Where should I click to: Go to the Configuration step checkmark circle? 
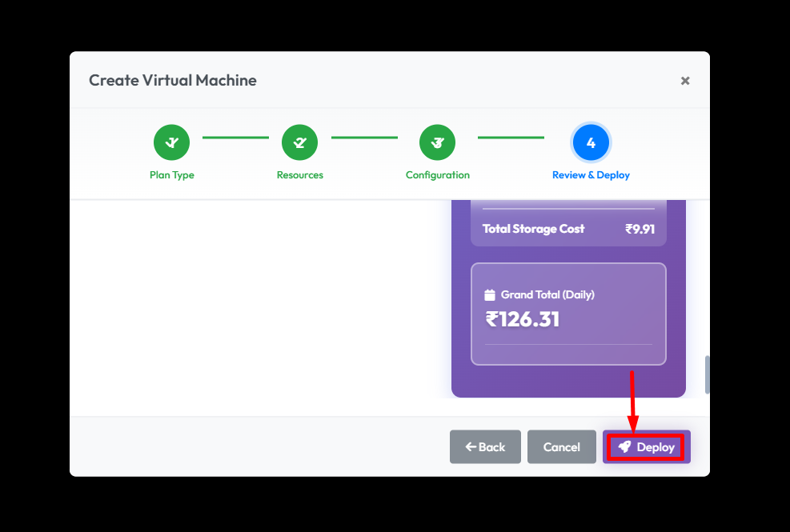(437, 142)
